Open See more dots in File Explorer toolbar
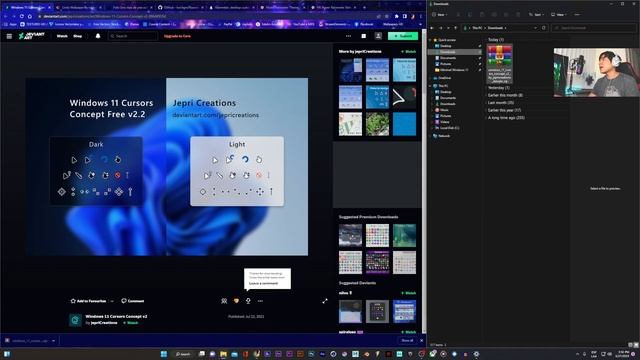The image size is (640, 360). [x=577, y=15]
